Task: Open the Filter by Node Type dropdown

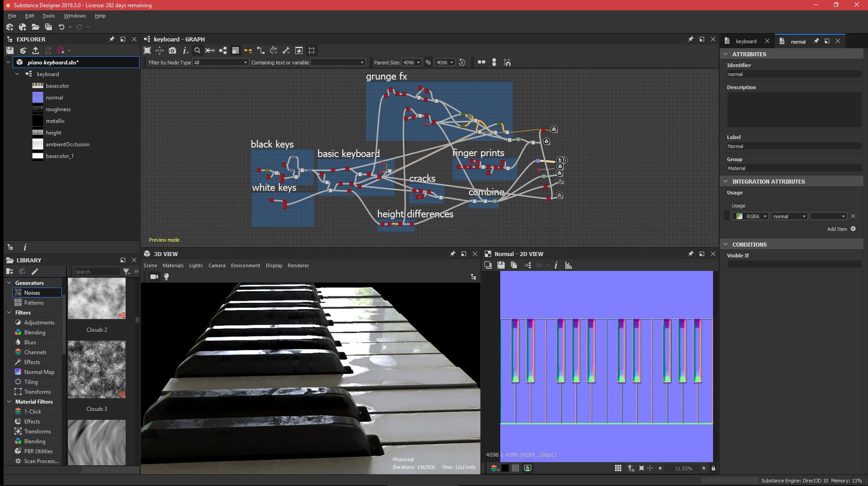Action: point(220,62)
